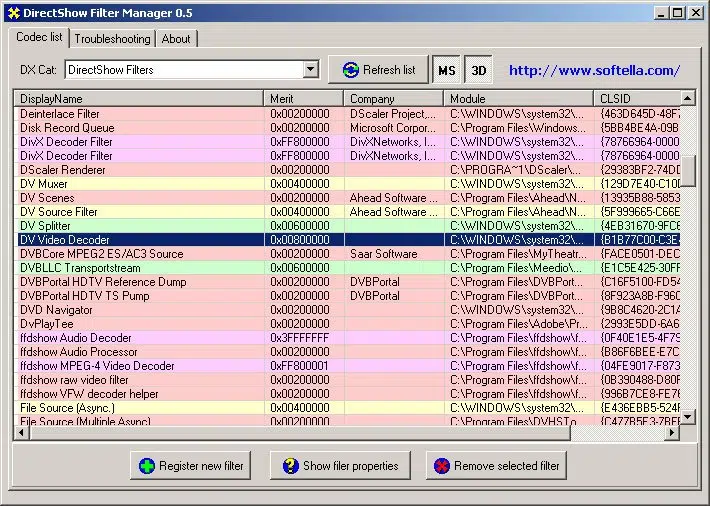This screenshot has width=710, height=506.
Task: Click the application icon in title bar
Action: (x=14, y=13)
